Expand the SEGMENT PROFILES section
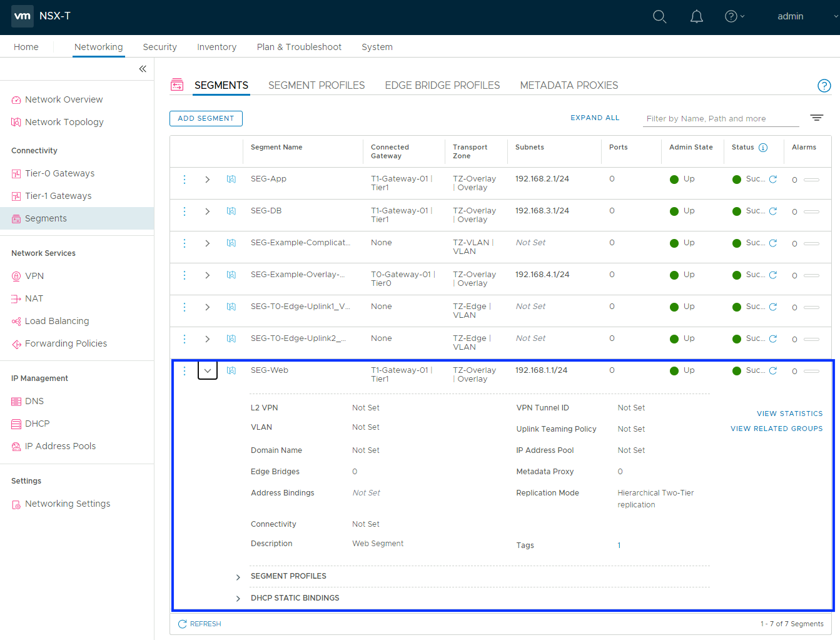 tap(238, 577)
